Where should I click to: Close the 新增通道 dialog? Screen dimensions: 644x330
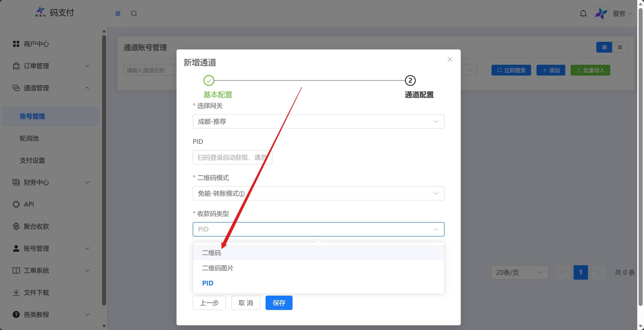pos(450,60)
